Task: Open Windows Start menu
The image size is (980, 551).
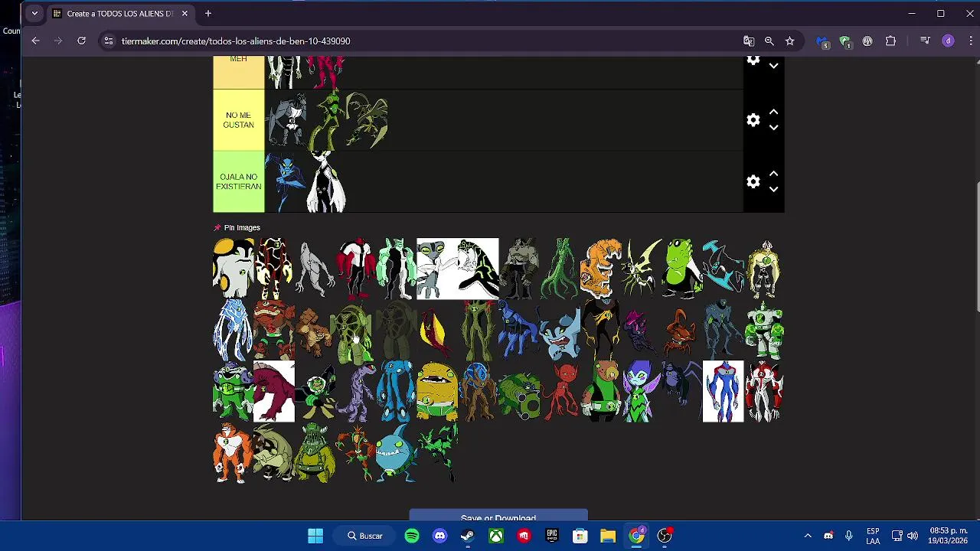Action: pyautogui.click(x=315, y=536)
